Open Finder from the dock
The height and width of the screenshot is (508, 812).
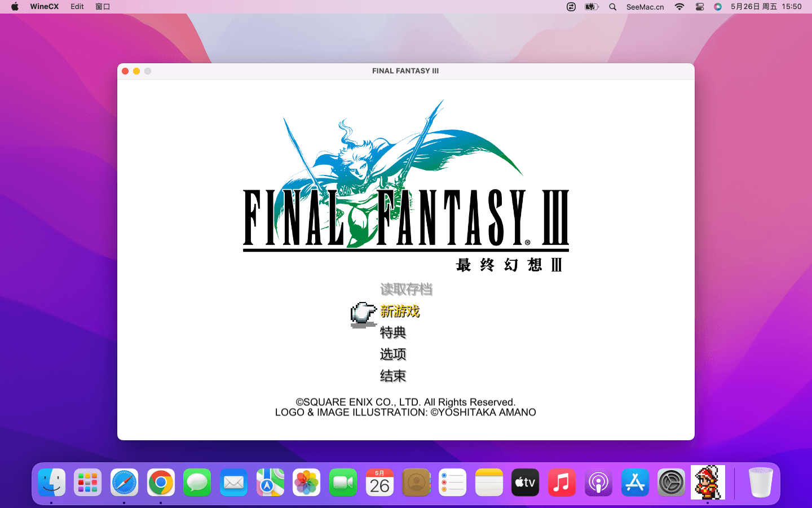pyautogui.click(x=52, y=483)
